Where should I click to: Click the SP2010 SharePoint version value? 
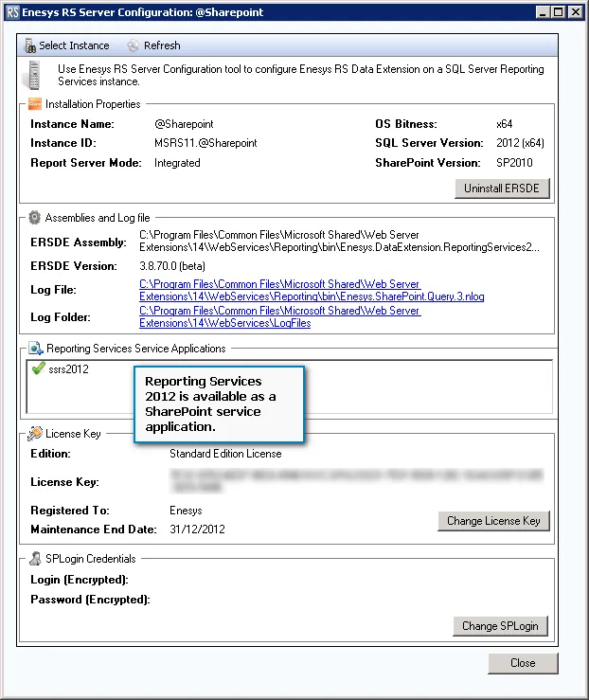point(514,163)
